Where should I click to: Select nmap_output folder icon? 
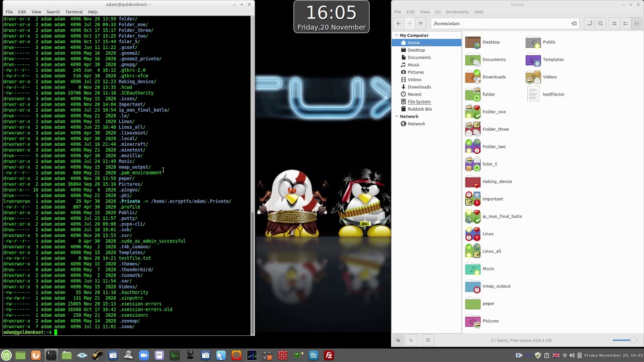pyautogui.click(x=473, y=286)
